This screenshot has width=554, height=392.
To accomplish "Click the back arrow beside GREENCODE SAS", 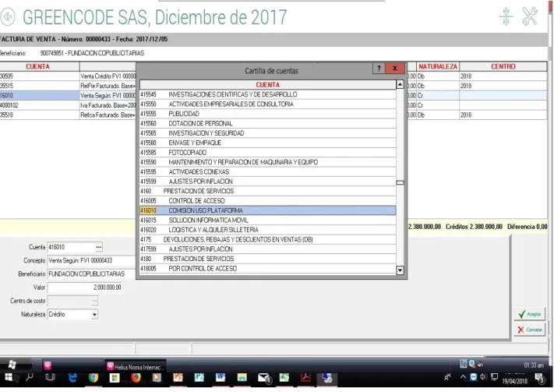I will (8, 16).
